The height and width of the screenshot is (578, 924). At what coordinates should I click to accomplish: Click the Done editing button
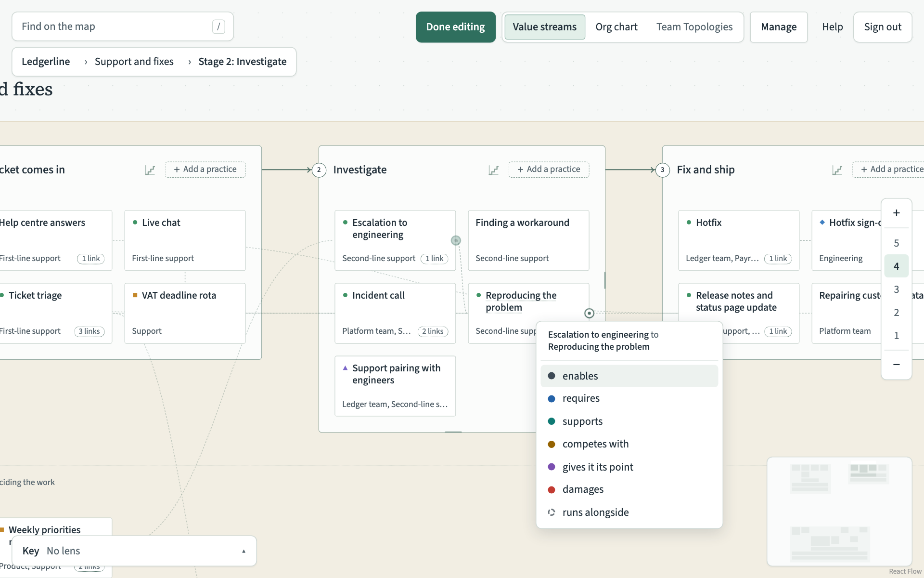tap(455, 27)
